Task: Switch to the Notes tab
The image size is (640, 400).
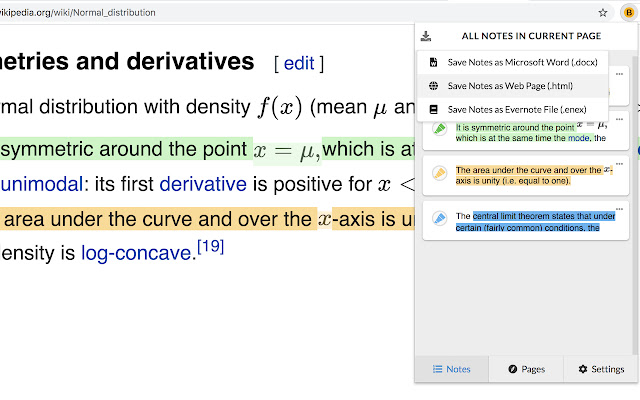Action: (451, 369)
